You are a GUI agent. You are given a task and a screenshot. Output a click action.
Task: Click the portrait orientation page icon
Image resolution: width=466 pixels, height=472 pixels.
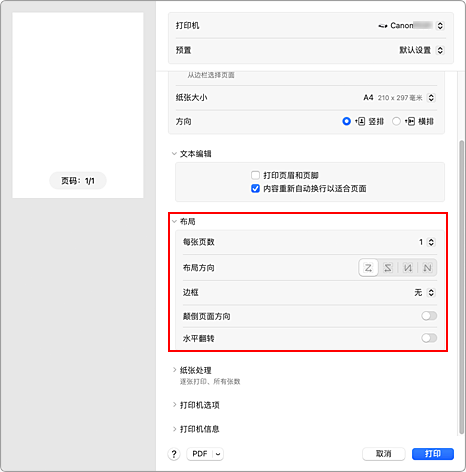point(360,121)
